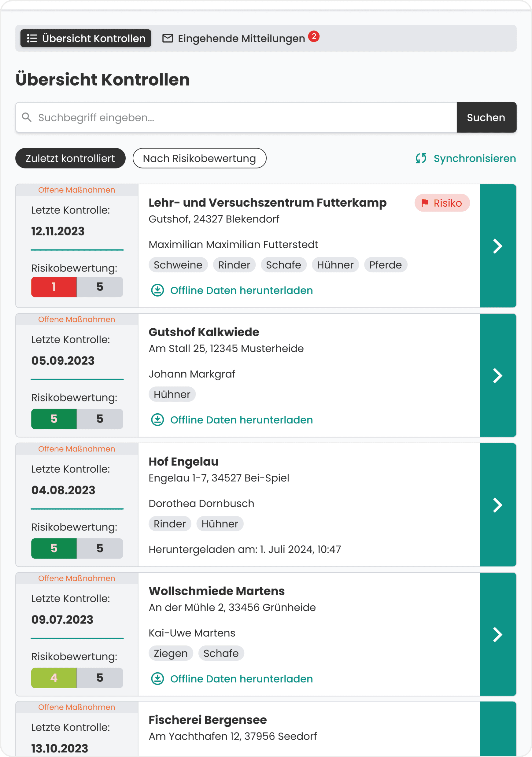Viewport: 532px width, 757px height.
Task: Click the date 05.09.2023
Action: point(63,361)
